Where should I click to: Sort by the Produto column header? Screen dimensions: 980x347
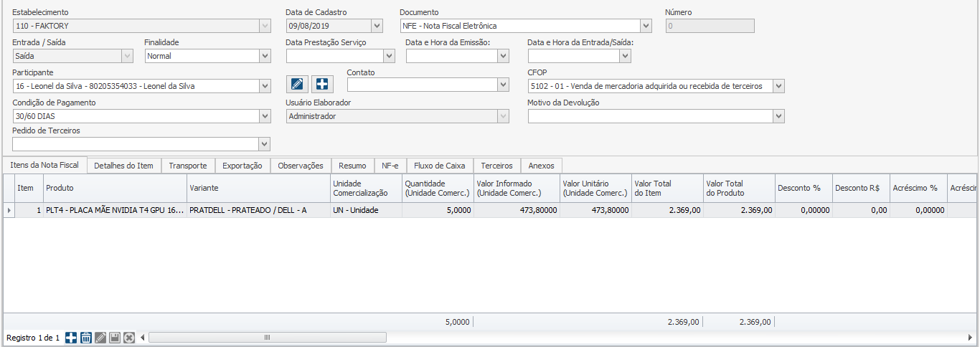coord(115,188)
